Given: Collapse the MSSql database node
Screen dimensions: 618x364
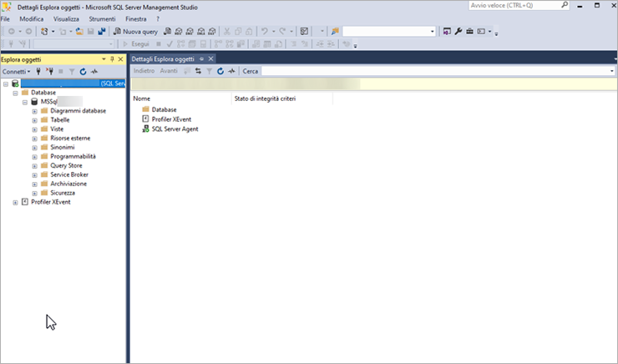Looking at the screenshot, I should pyautogui.click(x=25, y=102).
